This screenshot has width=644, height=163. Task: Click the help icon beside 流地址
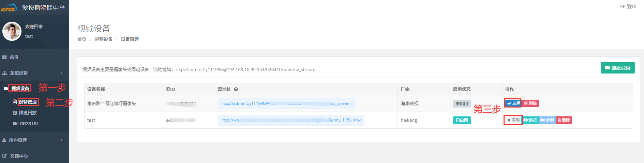tap(236, 89)
